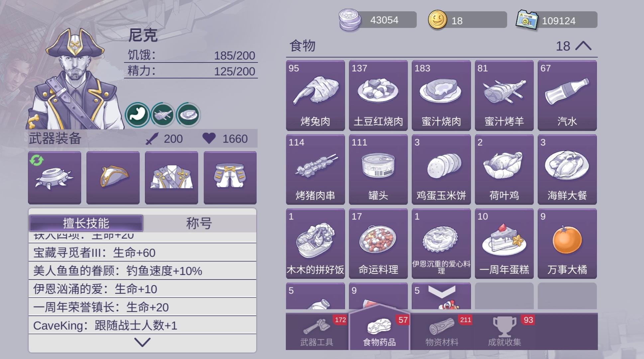Open the 物资材料 materials tab
This screenshot has height=359, width=644.
(x=442, y=332)
